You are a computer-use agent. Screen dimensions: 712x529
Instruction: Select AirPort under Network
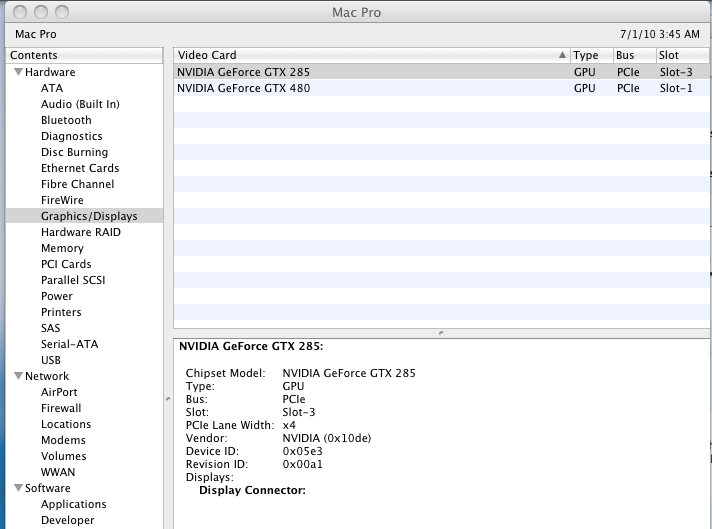pyautogui.click(x=59, y=392)
